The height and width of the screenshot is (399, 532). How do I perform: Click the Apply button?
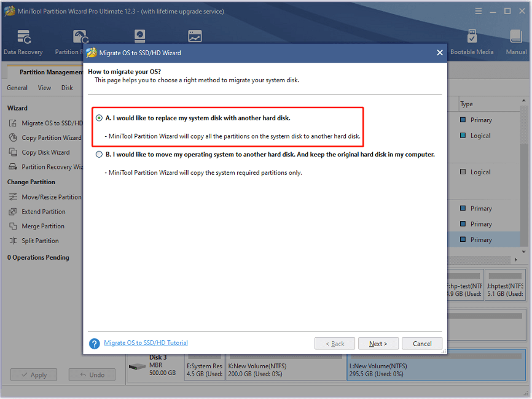point(34,375)
